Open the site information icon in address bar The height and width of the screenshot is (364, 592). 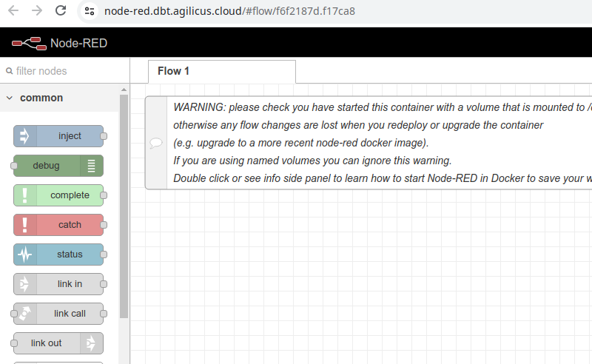point(90,11)
